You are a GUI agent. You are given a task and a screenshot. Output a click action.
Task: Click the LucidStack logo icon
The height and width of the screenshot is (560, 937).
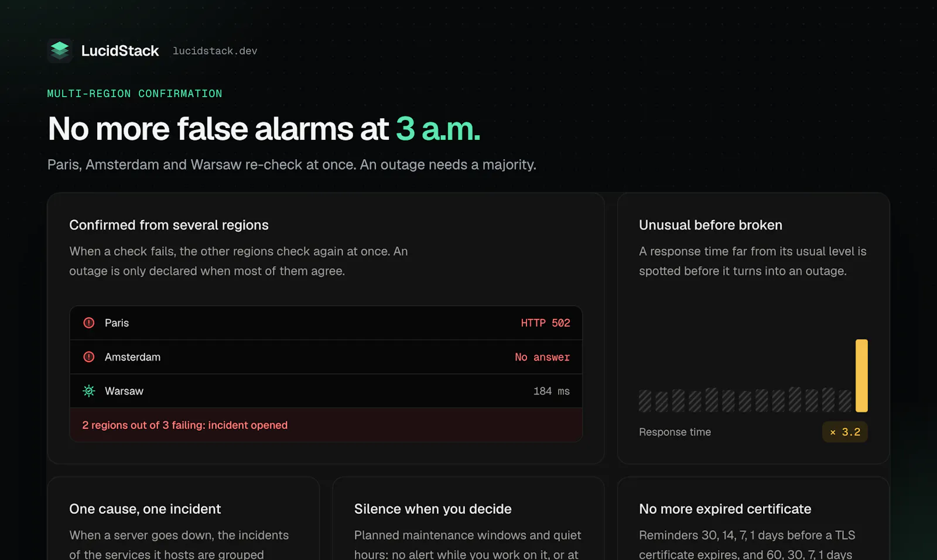60,51
